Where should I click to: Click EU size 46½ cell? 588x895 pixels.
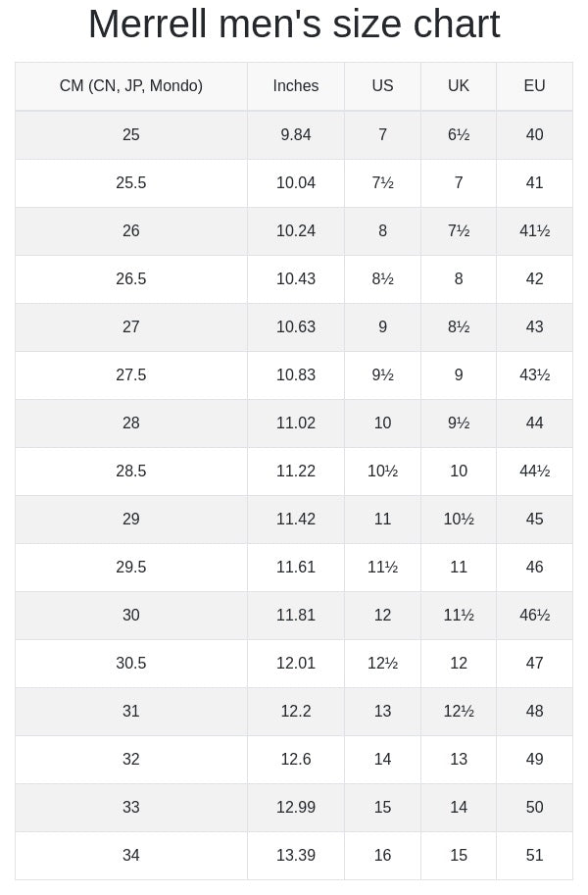tap(534, 615)
